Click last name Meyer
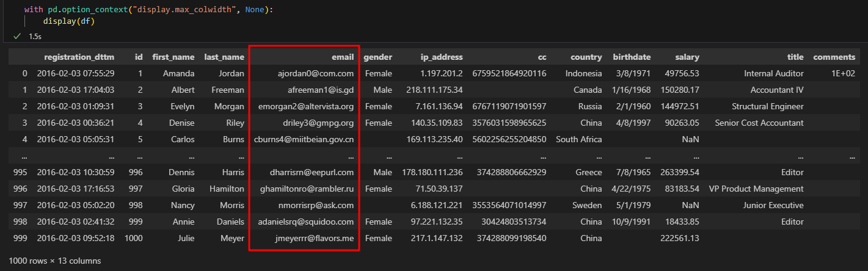Screen dimensions: 868x271 (x=233, y=238)
